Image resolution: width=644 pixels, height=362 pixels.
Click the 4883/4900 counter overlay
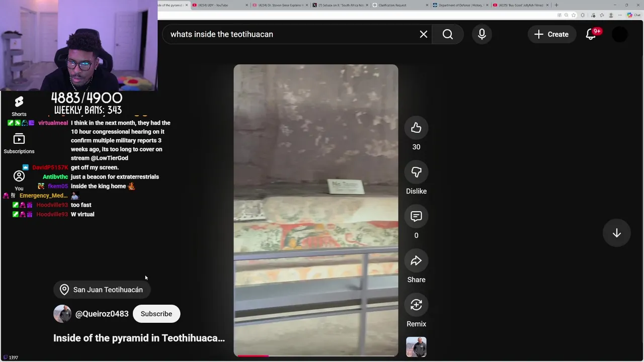pyautogui.click(x=87, y=98)
